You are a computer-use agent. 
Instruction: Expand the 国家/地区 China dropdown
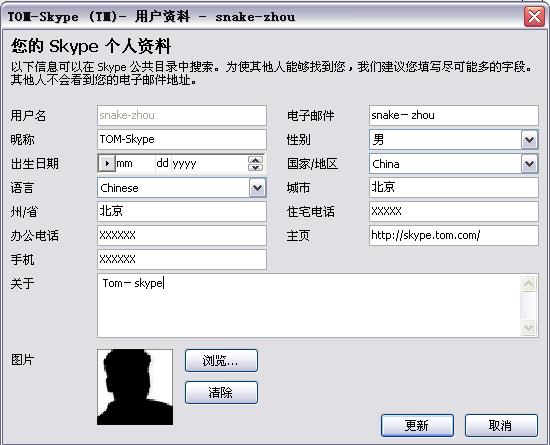529,164
